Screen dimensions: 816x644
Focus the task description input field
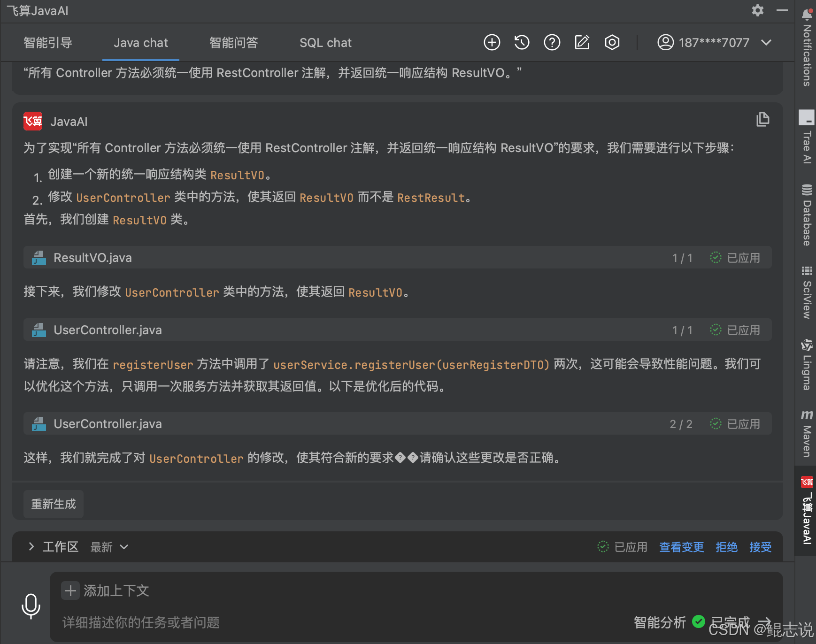click(x=343, y=622)
